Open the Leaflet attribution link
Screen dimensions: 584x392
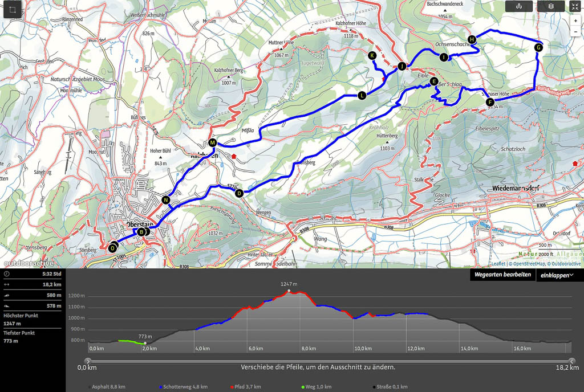click(499, 264)
